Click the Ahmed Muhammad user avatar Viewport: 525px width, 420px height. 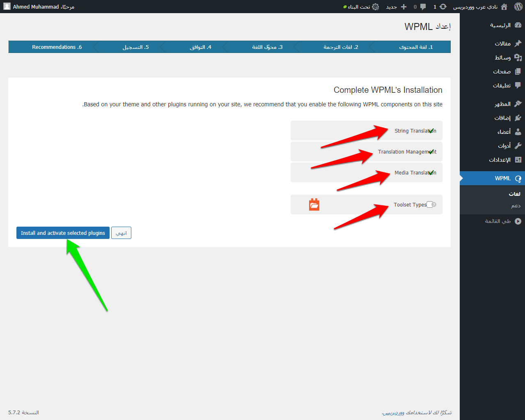pyautogui.click(x=7, y=7)
